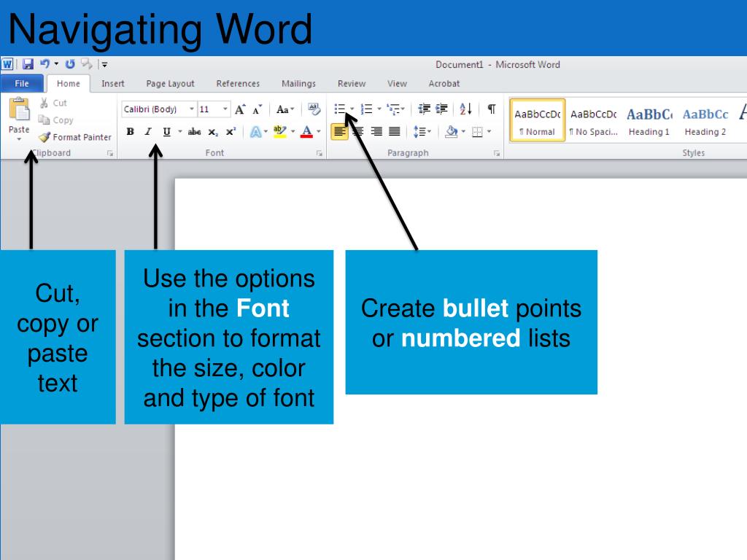This screenshot has width=747, height=560.
Task: Click the Sort A-Z icon
Action: [x=466, y=109]
